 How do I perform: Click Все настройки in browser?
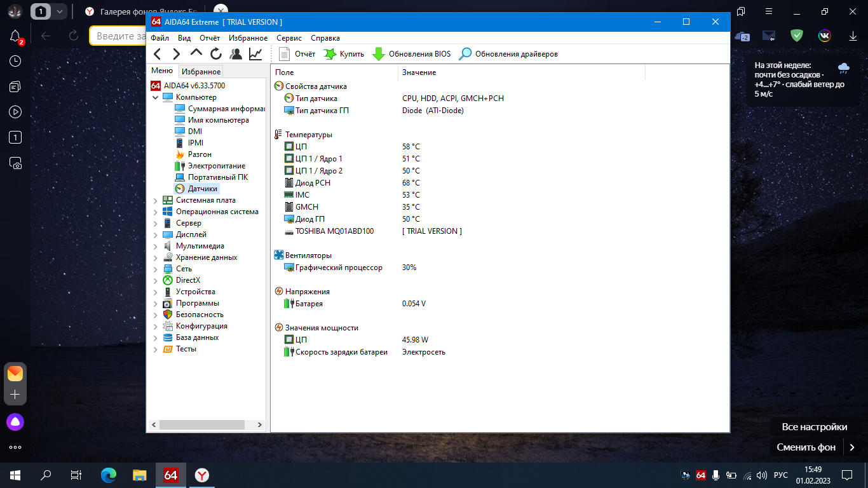click(815, 427)
